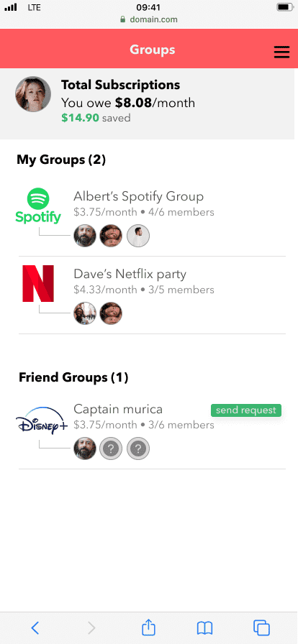
Task: View your profile photo in Total Subscriptions
Action: coord(33,93)
